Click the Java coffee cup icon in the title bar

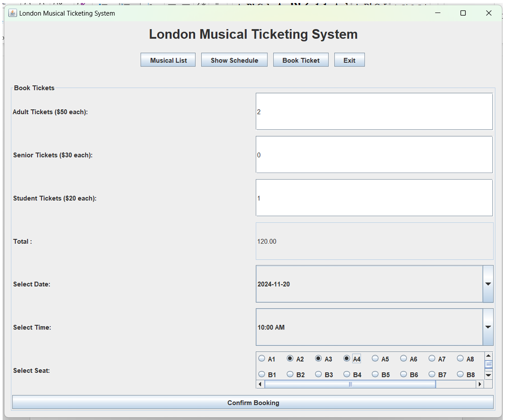[13, 13]
